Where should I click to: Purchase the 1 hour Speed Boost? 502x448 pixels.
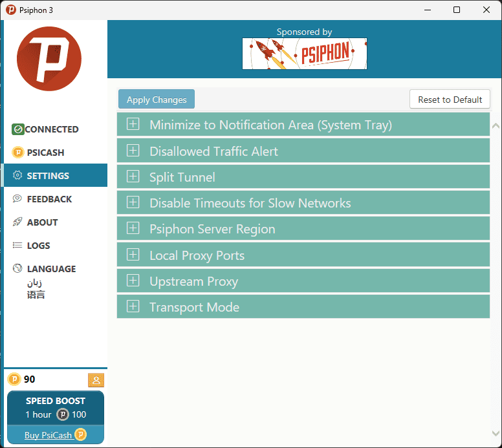point(56,408)
